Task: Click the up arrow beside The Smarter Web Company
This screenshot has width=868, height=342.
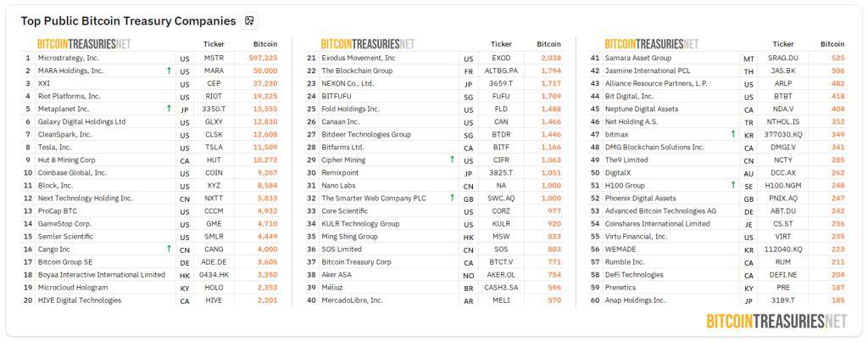Action: 452,198
